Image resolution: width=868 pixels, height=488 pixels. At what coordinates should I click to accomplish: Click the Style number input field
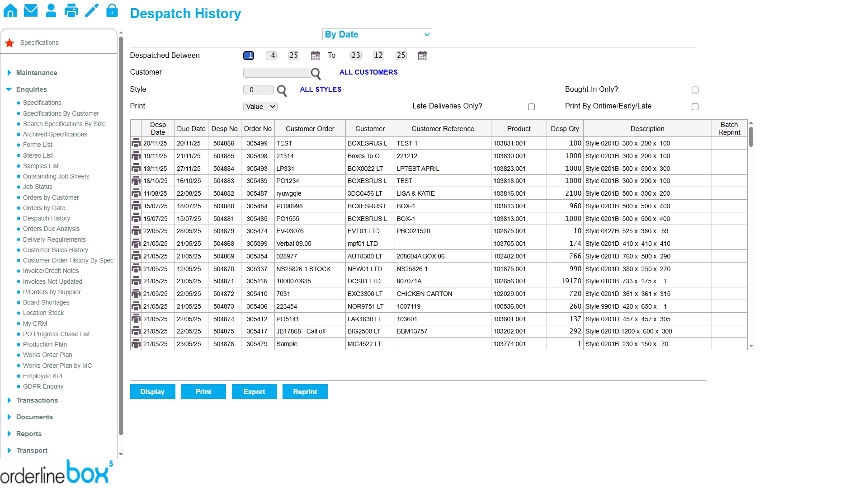coord(258,90)
